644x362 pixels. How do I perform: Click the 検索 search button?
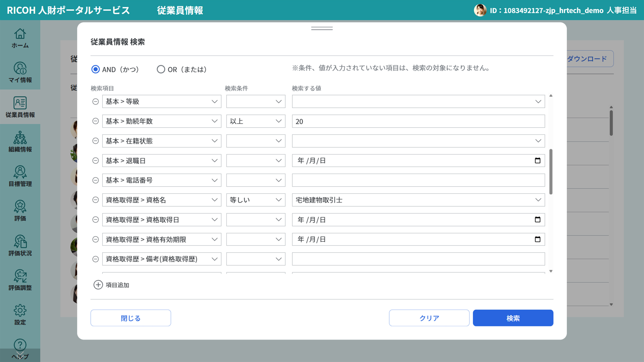[x=513, y=318]
